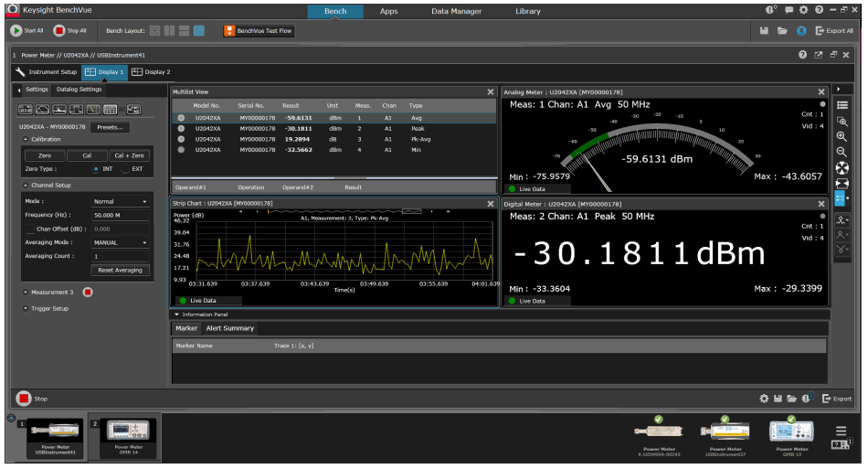
Task: Click the Reset Averaging button
Action: (120, 271)
